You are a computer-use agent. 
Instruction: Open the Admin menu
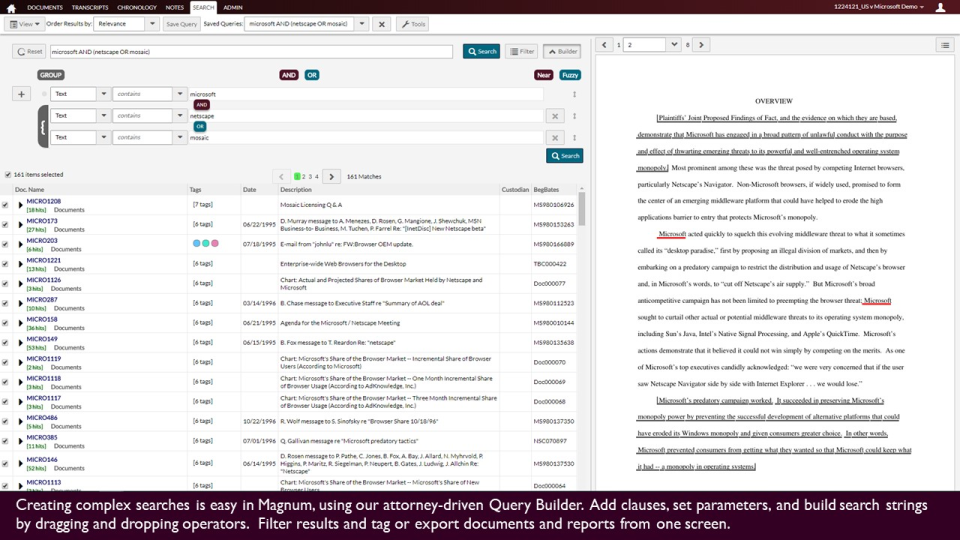[x=233, y=7]
